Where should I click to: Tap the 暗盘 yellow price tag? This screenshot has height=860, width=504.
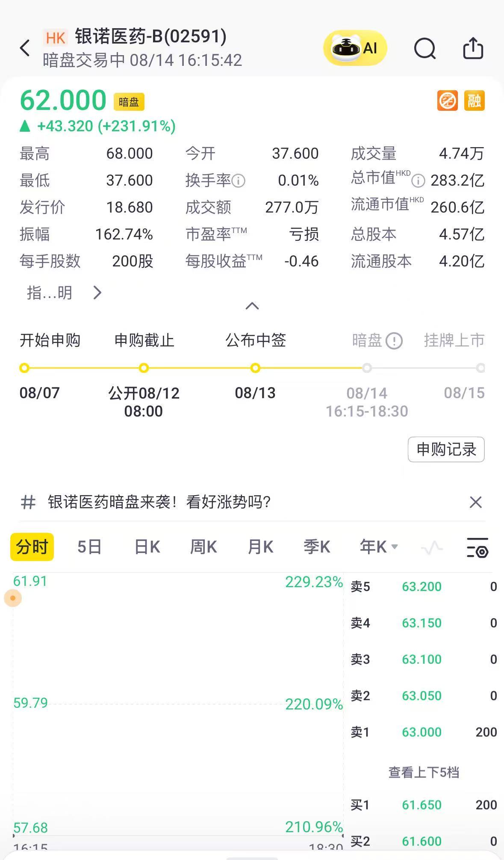click(129, 102)
